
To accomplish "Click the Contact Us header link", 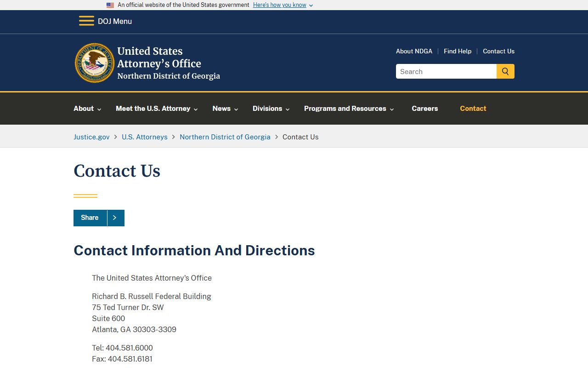I will click(x=498, y=51).
